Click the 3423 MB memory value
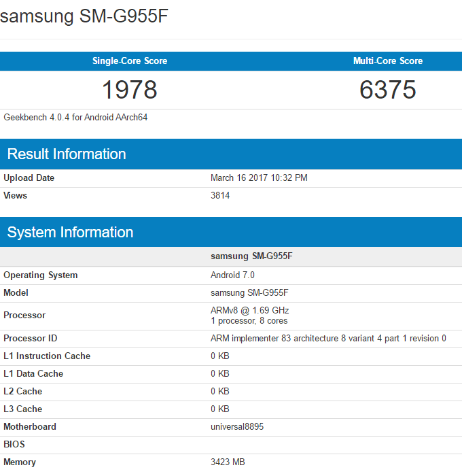462x476 pixels. [228, 462]
